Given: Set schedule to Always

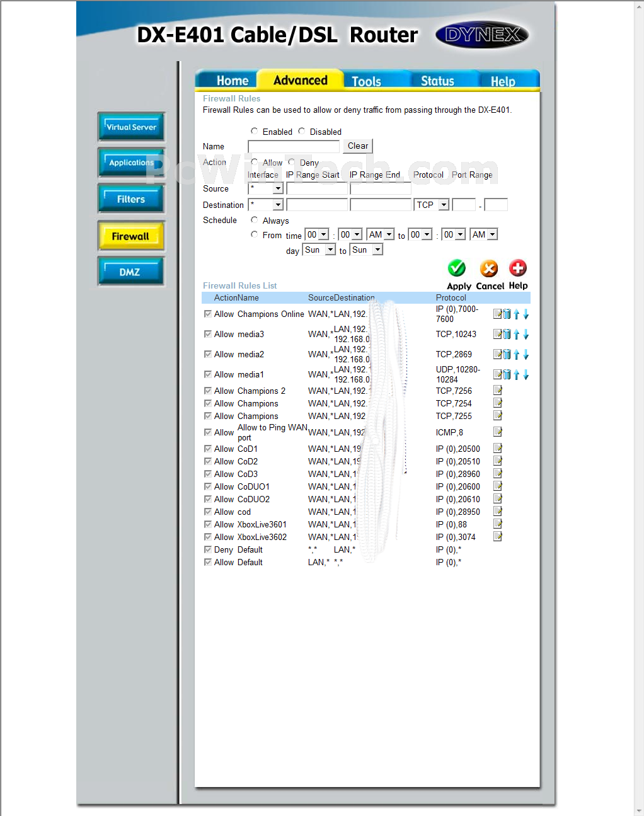Looking at the screenshot, I should 254,220.
